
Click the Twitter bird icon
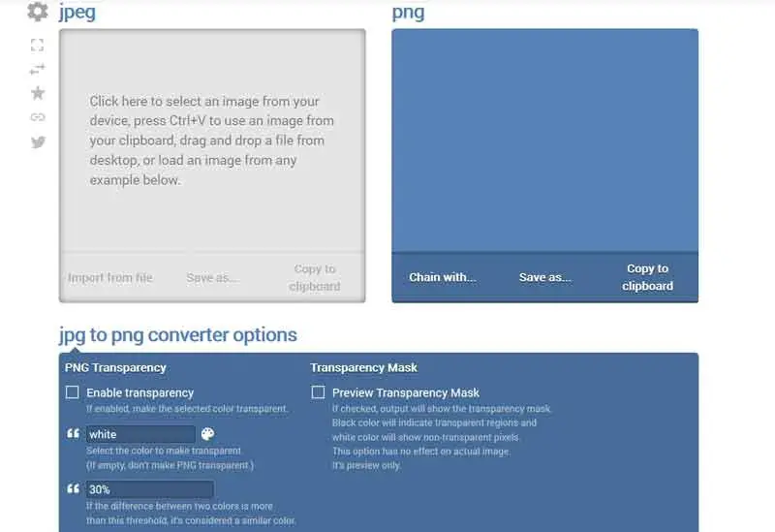(38, 141)
